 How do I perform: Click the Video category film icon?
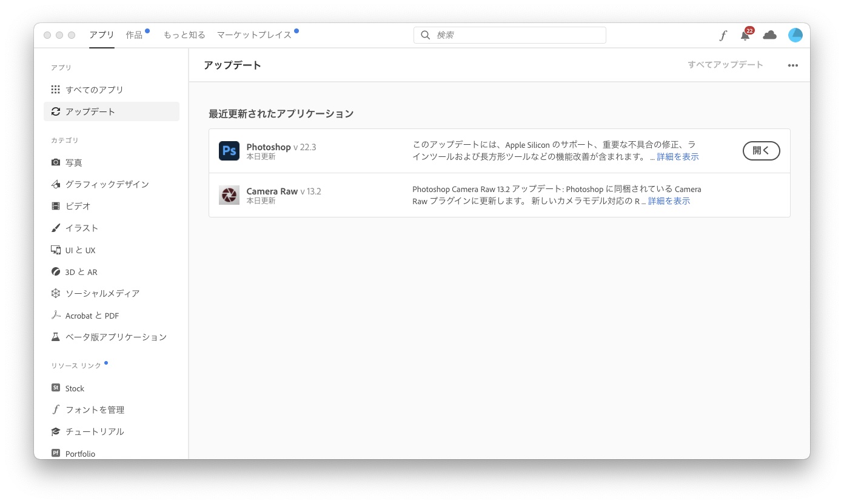pos(56,206)
